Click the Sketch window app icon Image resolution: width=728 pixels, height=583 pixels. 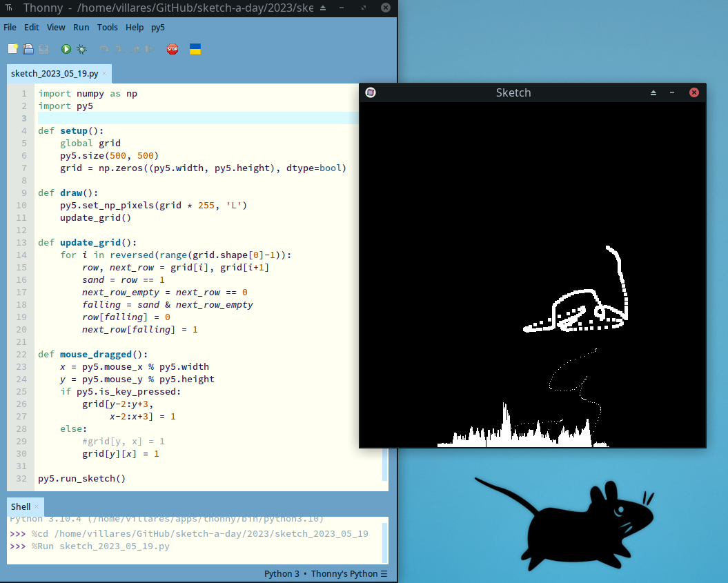371,92
